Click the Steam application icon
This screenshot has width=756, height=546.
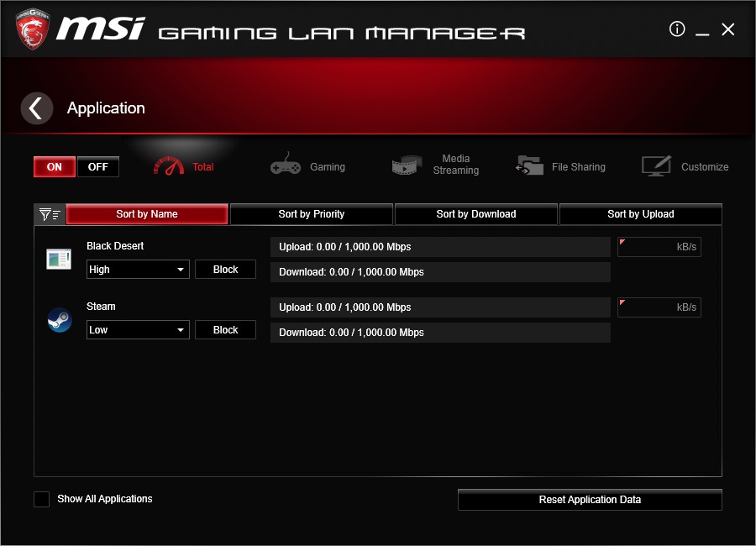coord(58,320)
